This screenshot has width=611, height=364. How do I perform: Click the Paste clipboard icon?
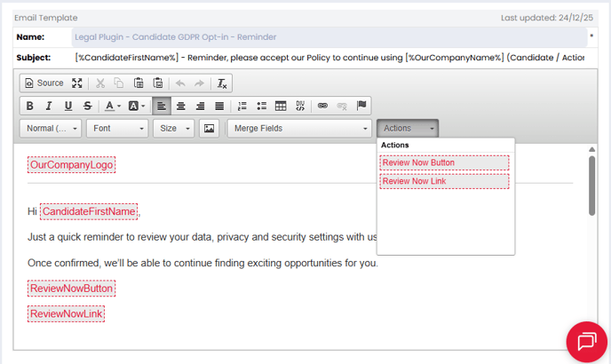click(139, 83)
